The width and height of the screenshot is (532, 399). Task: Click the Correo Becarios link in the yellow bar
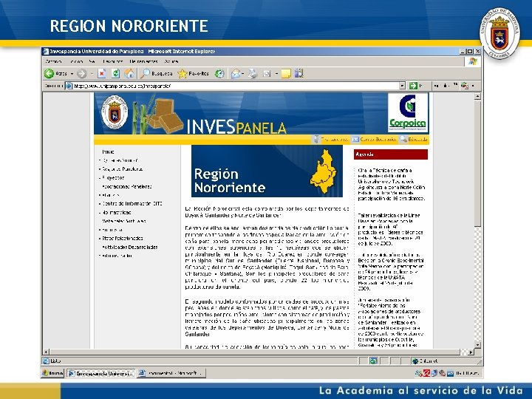(x=378, y=139)
